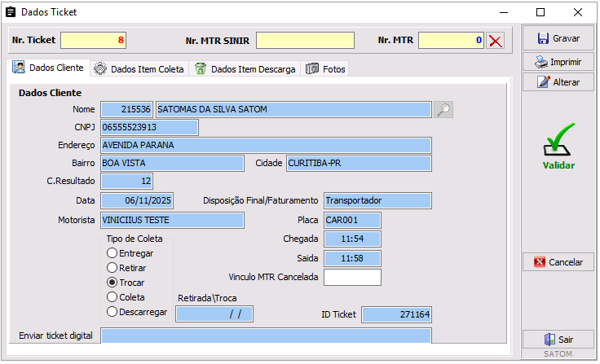Click the Gravar save button

tap(558, 38)
